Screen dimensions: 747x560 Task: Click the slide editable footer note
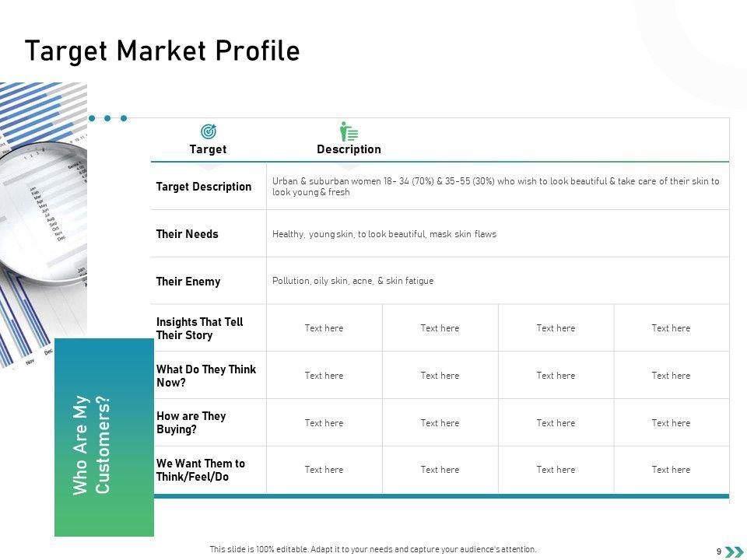pyautogui.click(x=373, y=549)
